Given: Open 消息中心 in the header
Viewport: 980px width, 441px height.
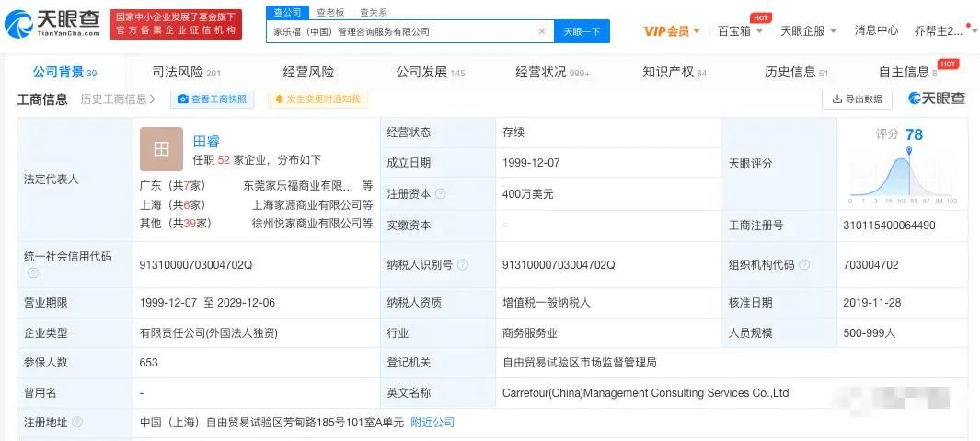Looking at the screenshot, I should [x=876, y=30].
